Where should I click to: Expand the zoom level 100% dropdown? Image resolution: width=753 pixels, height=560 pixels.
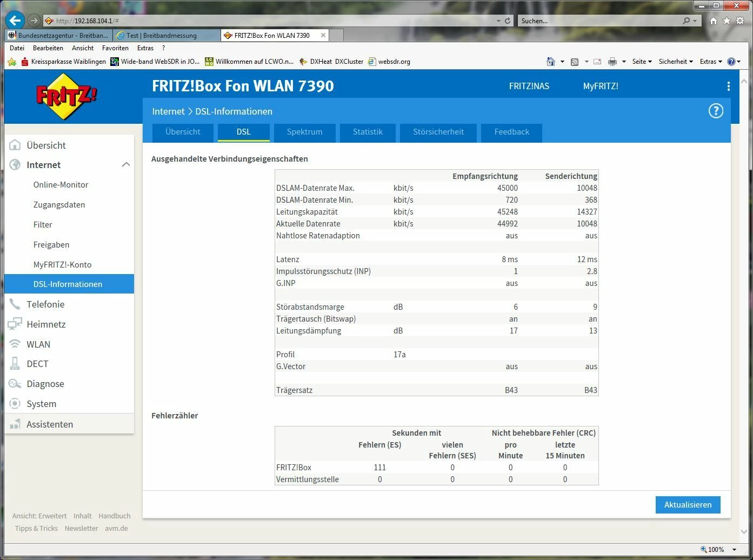(734, 550)
